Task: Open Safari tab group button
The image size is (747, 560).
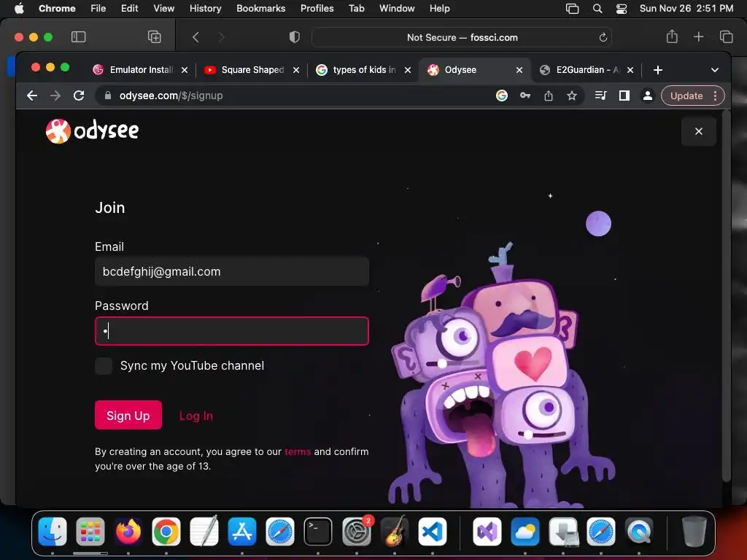Action: (x=155, y=37)
